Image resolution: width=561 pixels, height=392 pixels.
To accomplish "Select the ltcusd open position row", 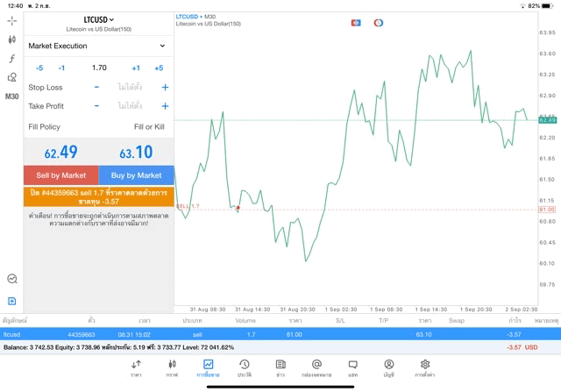I will tap(280, 334).
